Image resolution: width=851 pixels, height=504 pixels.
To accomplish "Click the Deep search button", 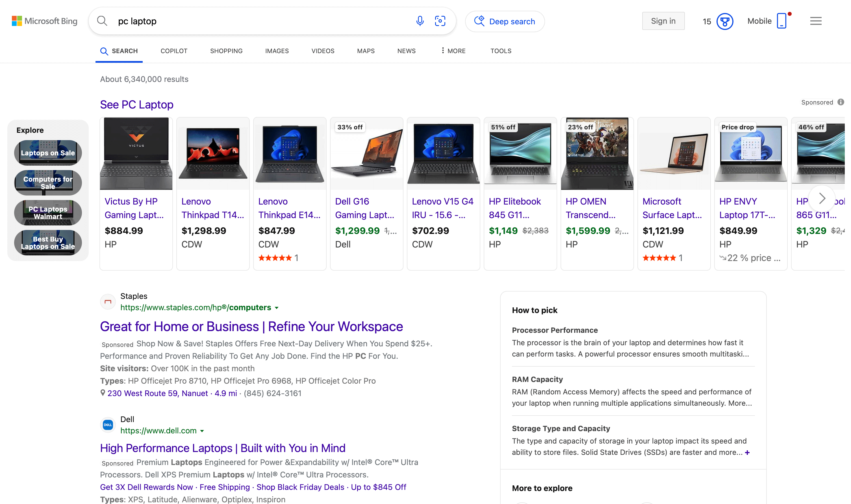I will pyautogui.click(x=505, y=21).
